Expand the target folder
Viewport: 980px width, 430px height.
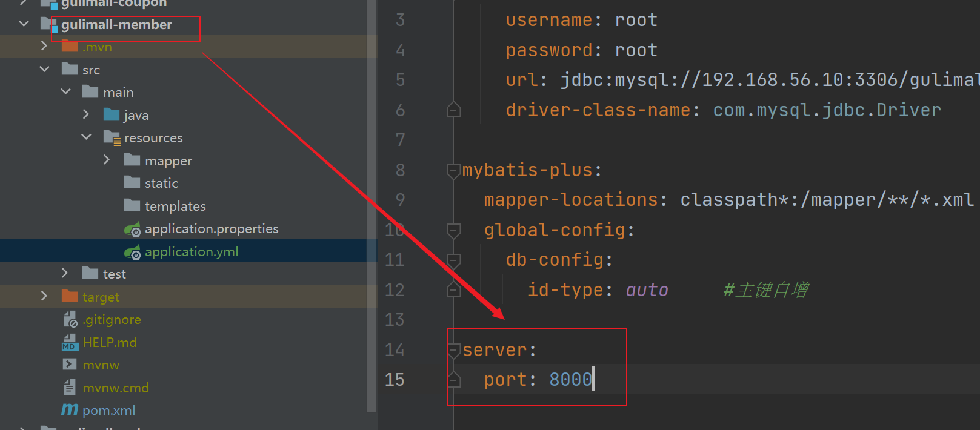[44, 296]
